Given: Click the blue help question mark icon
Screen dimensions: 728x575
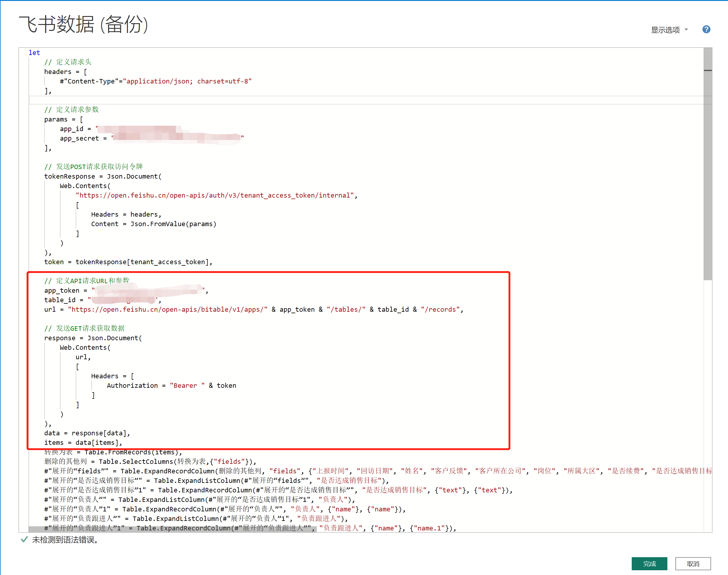Looking at the screenshot, I should click(x=706, y=30).
